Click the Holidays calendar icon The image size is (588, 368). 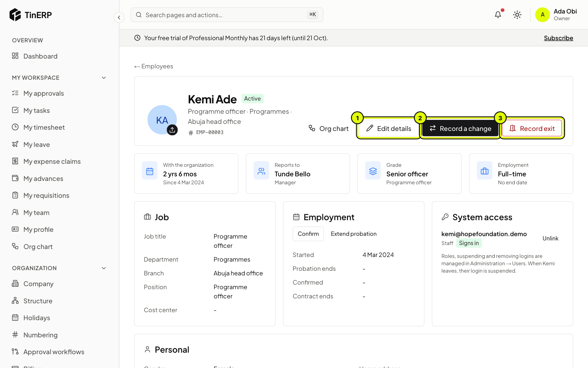[x=15, y=317]
